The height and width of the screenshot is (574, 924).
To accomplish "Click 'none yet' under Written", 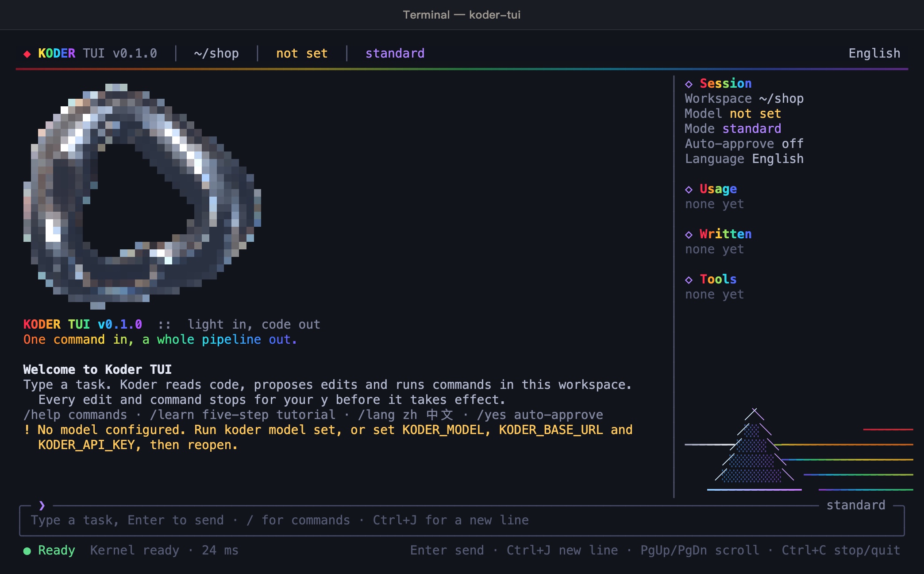I will coord(714,249).
